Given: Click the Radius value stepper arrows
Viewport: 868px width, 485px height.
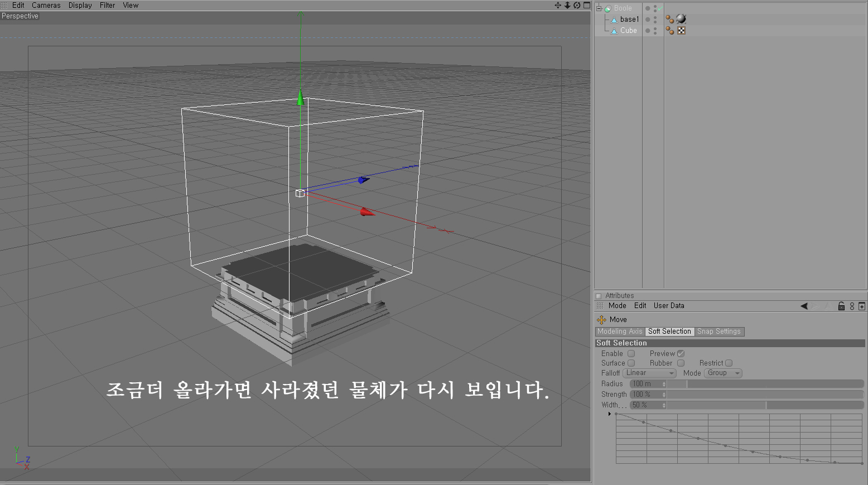Looking at the screenshot, I should [664, 384].
